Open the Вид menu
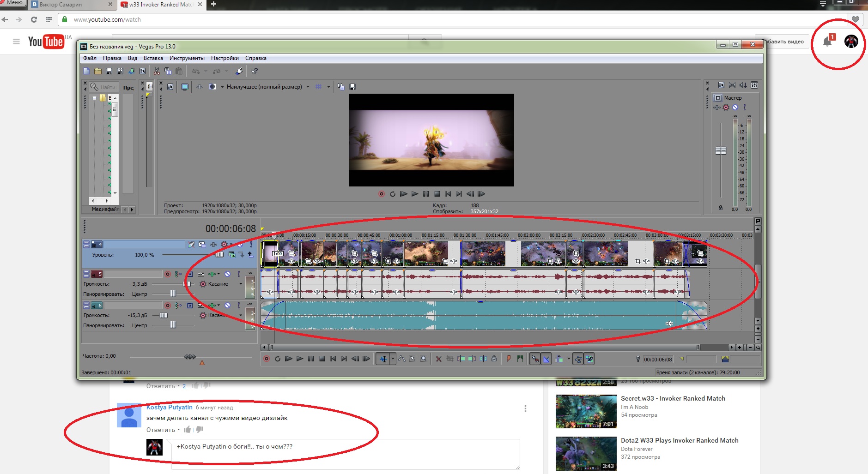The width and height of the screenshot is (868, 474). point(133,58)
